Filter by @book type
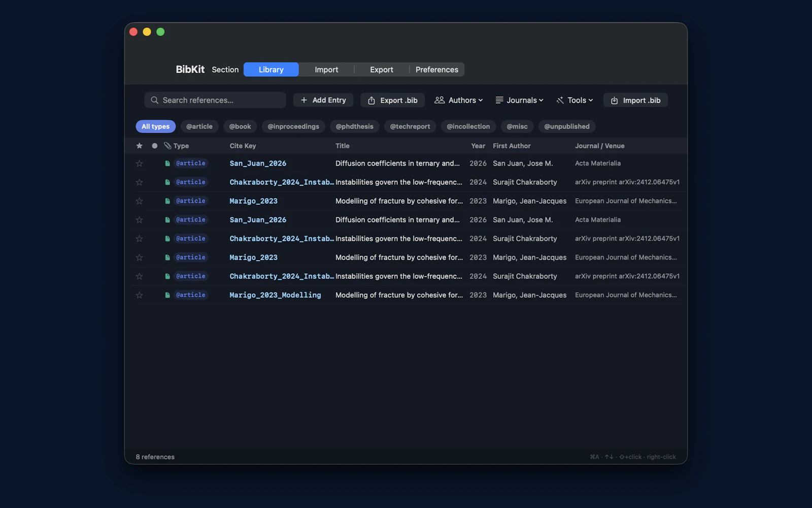Image resolution: width=812 pixels, height=508 pixels. (240, 126)
